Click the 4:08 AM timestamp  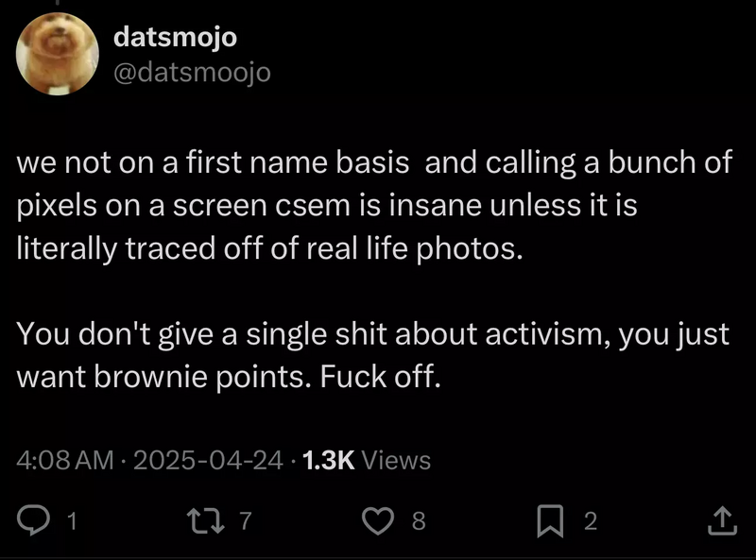coord(65,460)
